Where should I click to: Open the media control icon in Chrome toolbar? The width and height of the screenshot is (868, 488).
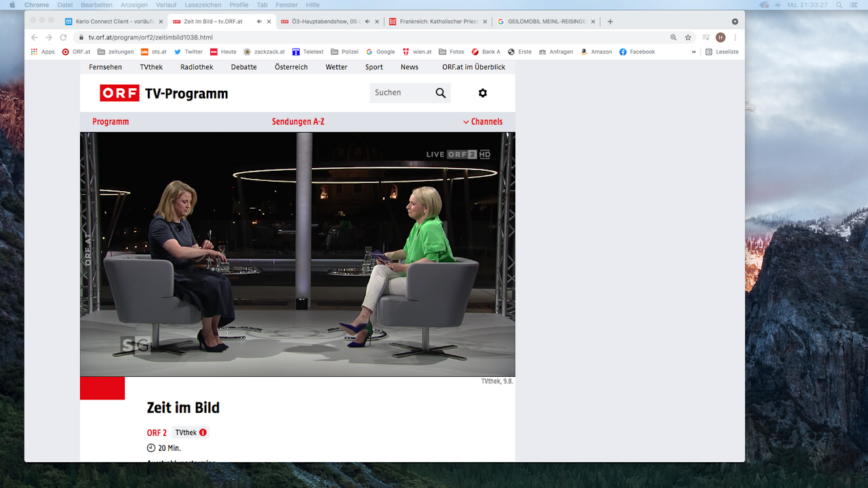click(x=706, y=37)
